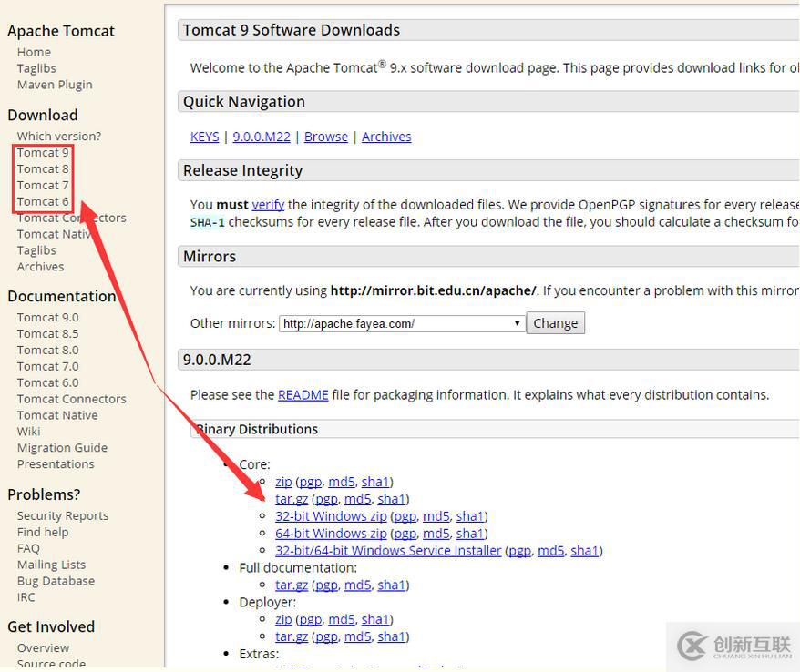The height and width of the screenshot is (672, 800).
Task: Open the Presentations link
Action: 56,464
